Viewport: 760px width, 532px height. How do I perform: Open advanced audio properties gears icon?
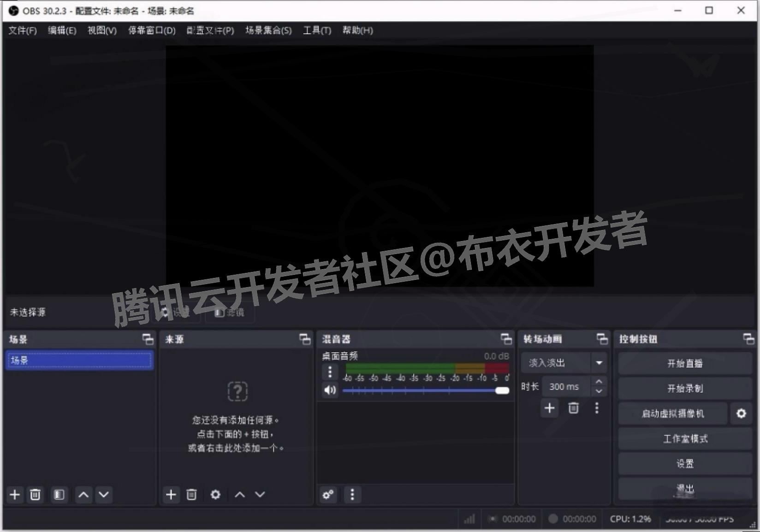tap(328, 495)
